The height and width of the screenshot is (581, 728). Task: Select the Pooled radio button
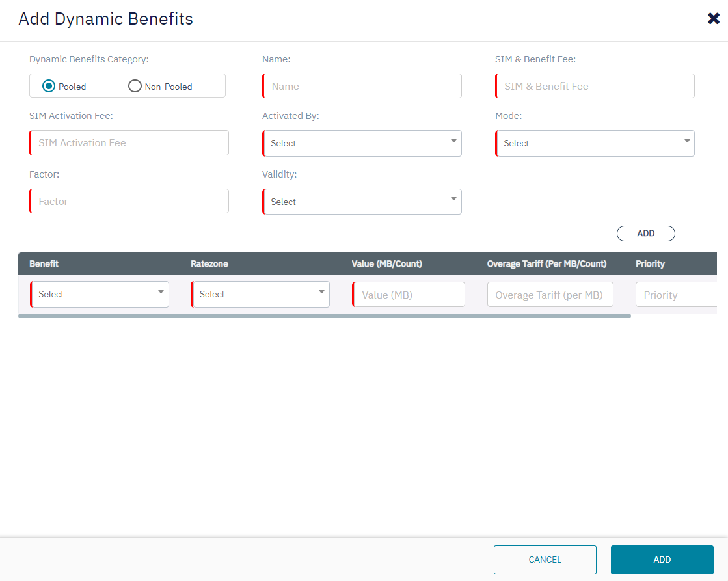coord(48,86)
